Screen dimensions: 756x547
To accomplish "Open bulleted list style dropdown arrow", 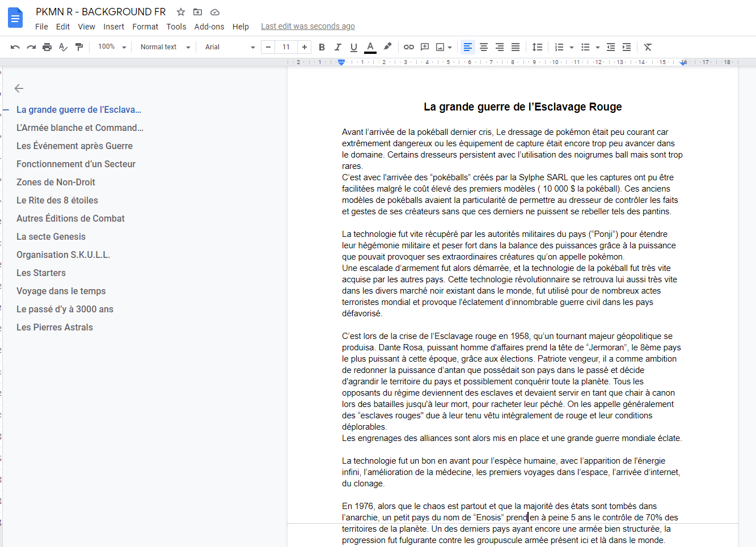I will point(597,48).
